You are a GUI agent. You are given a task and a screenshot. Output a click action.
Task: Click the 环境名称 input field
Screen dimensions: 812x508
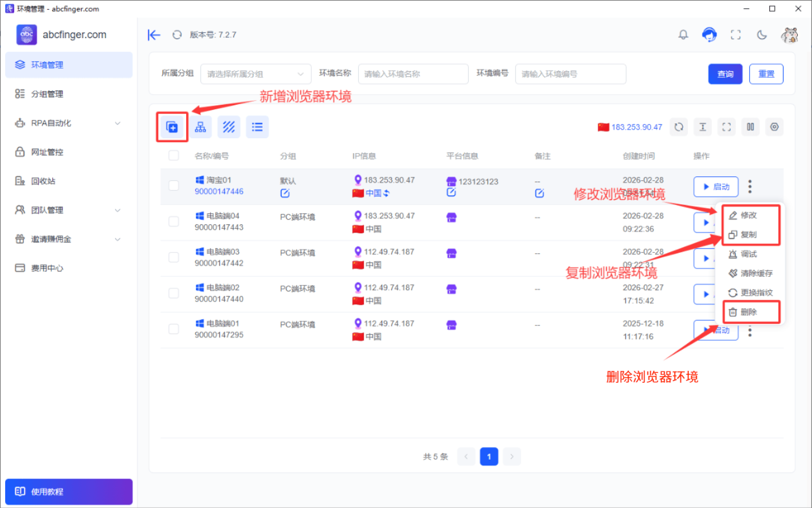tap(413, 74)
